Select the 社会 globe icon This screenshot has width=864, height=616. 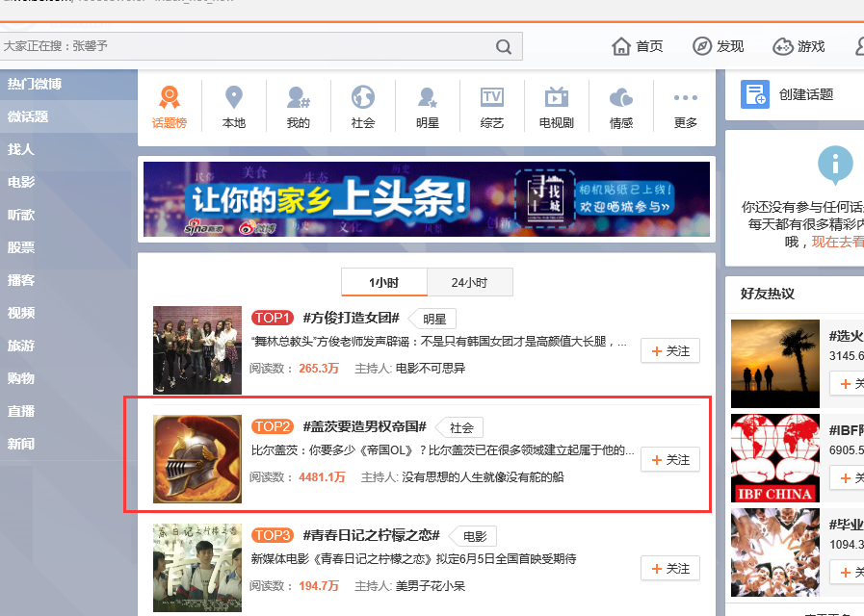click(x=363, y=97)
